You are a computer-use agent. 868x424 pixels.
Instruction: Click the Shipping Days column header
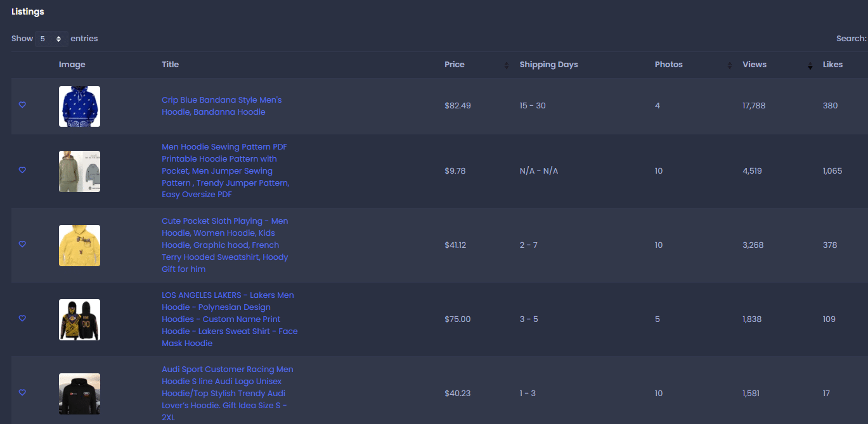coord(548,65)
